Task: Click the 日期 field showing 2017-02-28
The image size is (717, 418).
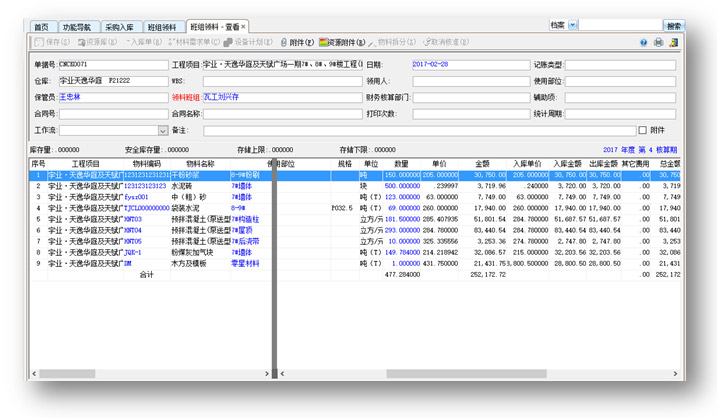Action: [471, 65]
